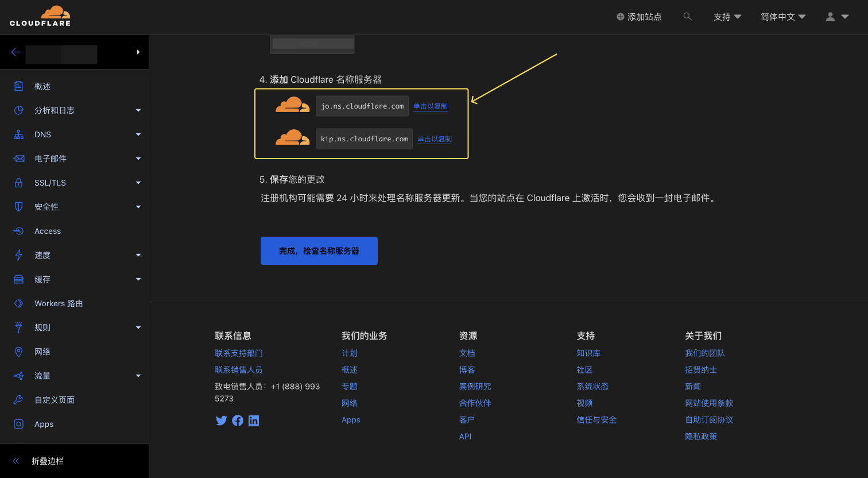Viewport: 868px width, 478px height.
Task: Open Cloudflare's Twitter page icon
Action: 222,421
